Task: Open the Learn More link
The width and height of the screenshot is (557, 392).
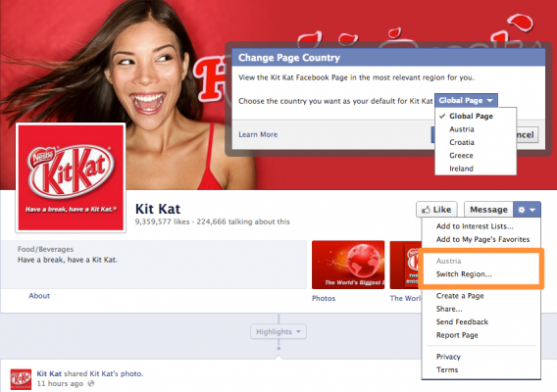Action: [x=258, y=134]
